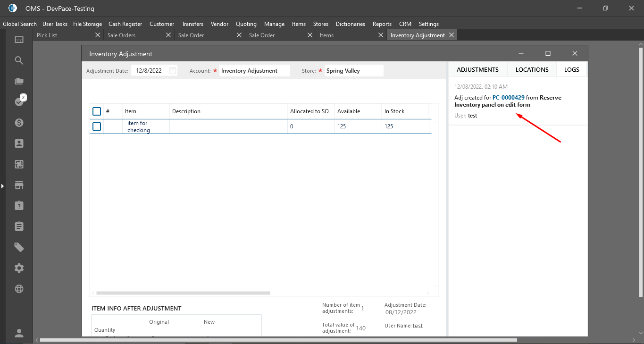Screen dimensions: 644x344
Task: Open user tasks icon with badge 2
Action: (19, 101)
